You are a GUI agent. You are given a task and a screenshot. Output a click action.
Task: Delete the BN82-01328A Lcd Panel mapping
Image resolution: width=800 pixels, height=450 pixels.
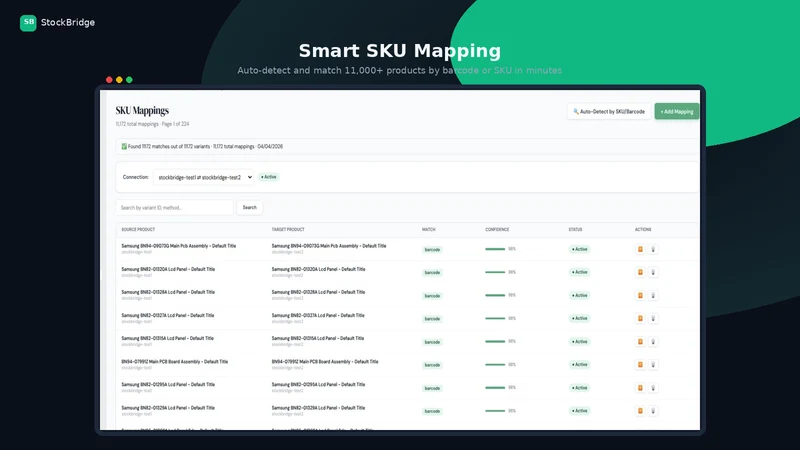click(653, 295)
